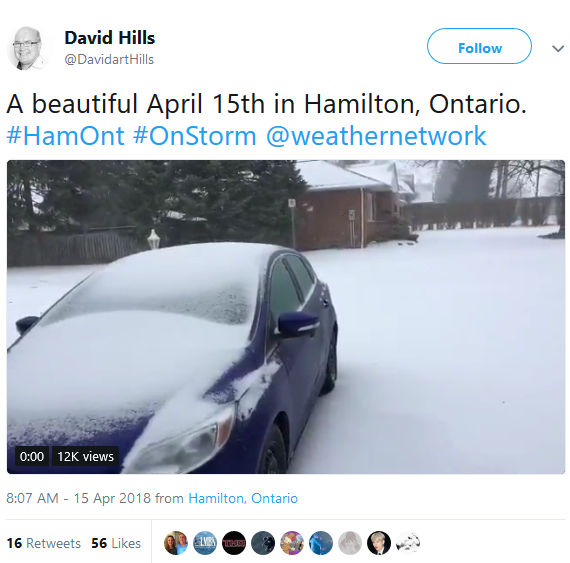The image size is (570, 563).
Task: Open the blond-haired person liker avatar
Action: tap(379, 543)
